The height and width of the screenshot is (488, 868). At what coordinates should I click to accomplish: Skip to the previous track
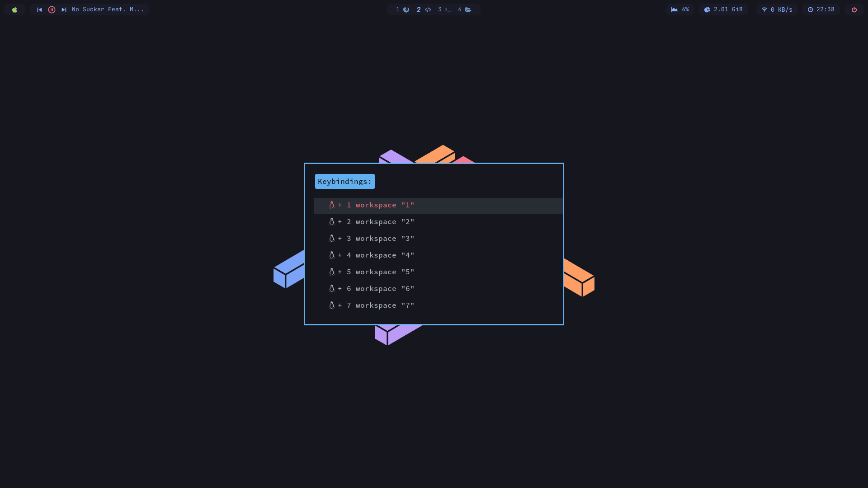(x=40, y=9)
